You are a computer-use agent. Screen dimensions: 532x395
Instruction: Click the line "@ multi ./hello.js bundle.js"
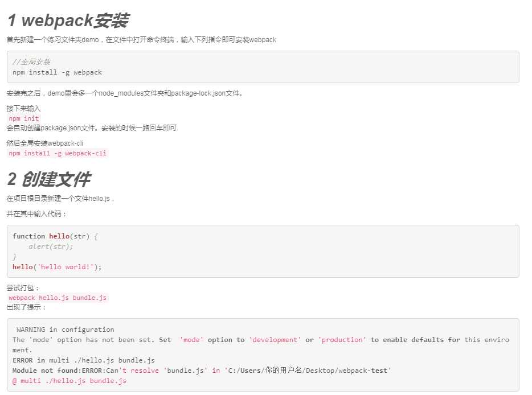tap(69, 381)
